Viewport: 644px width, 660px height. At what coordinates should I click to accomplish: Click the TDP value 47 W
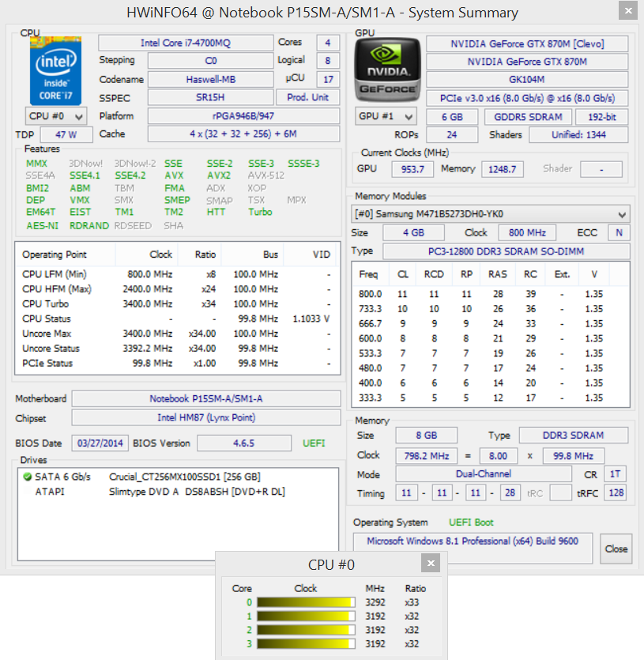pos(66,134)
